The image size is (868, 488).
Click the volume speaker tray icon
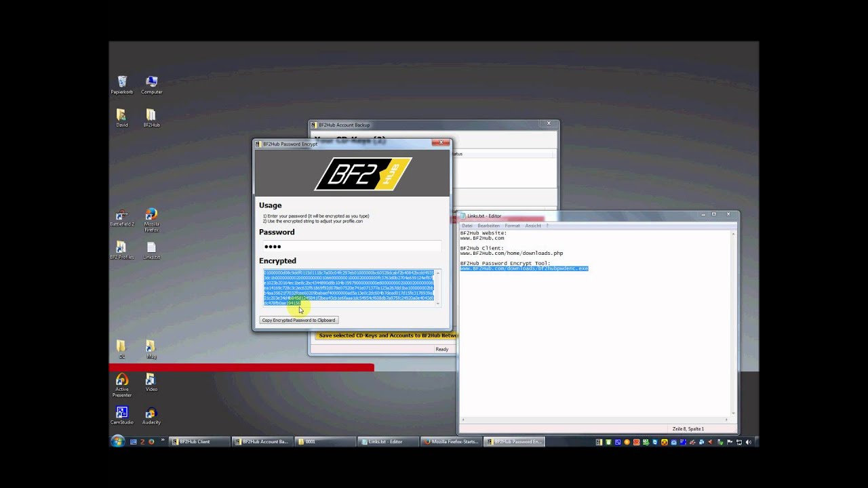(x=749, y=442)
